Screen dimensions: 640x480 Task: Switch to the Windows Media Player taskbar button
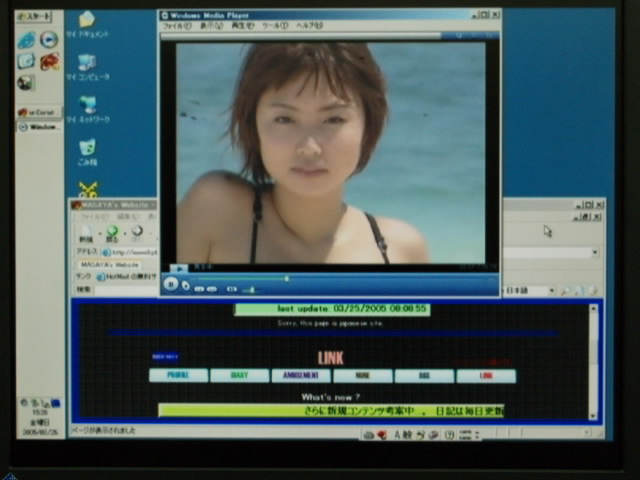(x=40, y=127)
